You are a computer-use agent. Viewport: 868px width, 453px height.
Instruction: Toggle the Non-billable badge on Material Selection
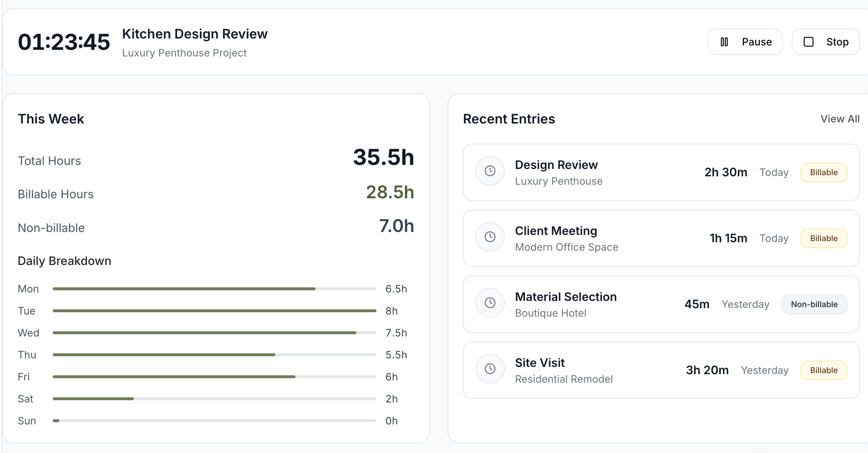tap(814, 304)
